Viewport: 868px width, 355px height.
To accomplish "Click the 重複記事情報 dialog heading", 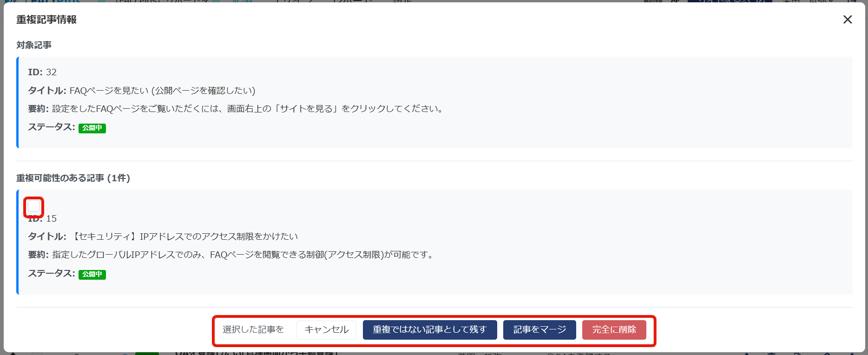I will pyautogui.click(x=46, y=20).
